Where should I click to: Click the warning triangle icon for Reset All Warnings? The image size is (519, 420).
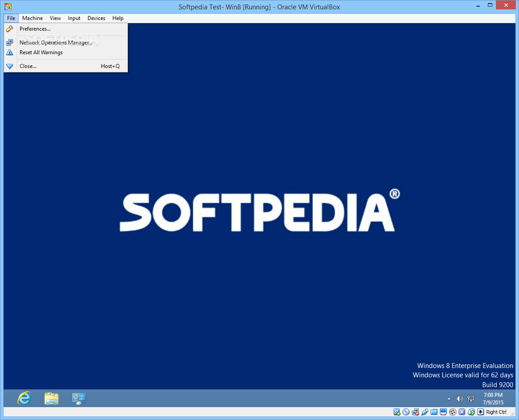tap(10, 52)
